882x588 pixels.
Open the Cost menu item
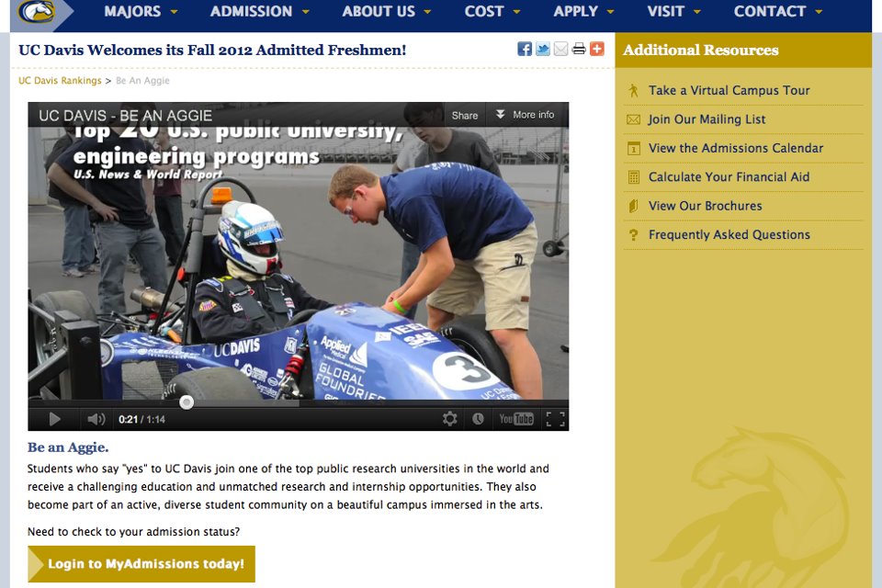492,11
